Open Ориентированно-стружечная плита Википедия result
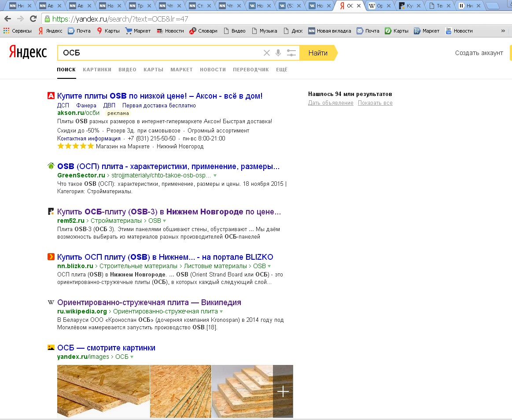This screenshot has width=512, height=420. point(149,302)
